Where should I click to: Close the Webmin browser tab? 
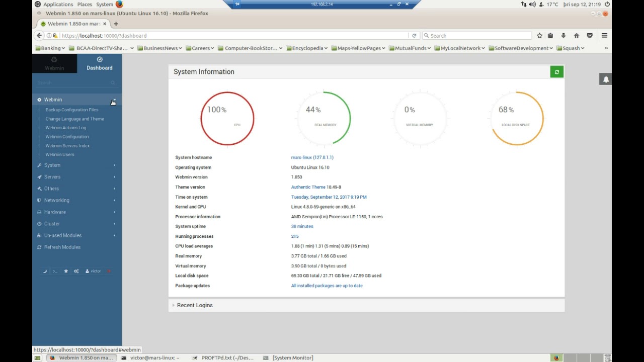(105, 24)
